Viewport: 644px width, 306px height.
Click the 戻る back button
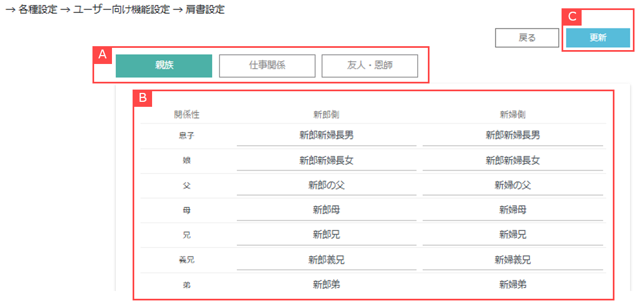[x=526, y=38]
